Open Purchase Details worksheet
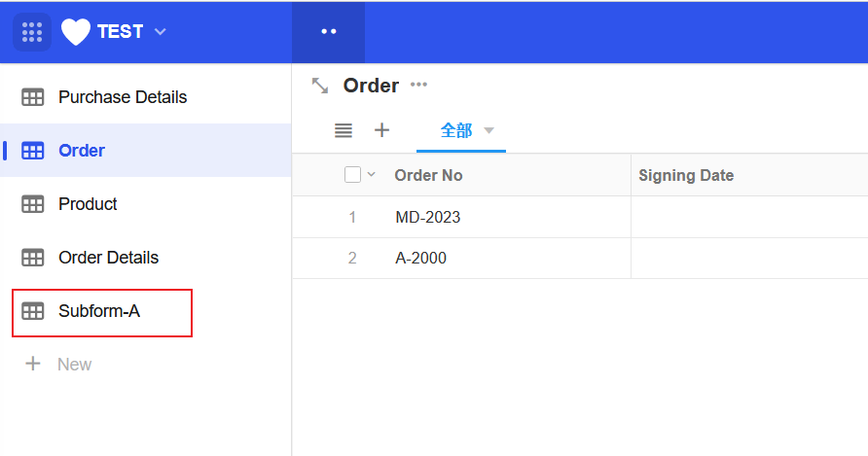 pos(122,97)
